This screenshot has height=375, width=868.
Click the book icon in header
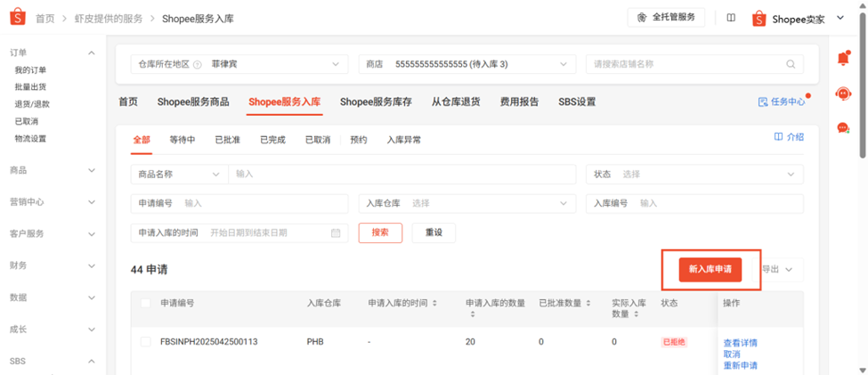pos(731,18)
